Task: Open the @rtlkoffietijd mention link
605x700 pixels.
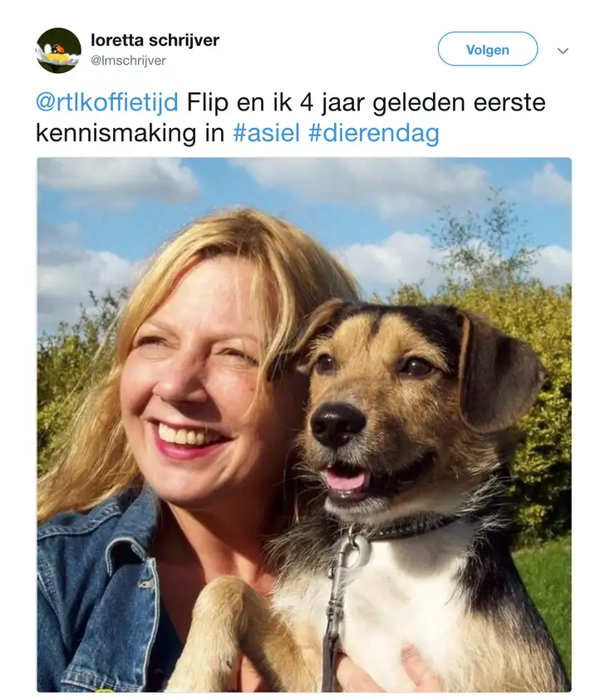Action: (x=107, y=102)
